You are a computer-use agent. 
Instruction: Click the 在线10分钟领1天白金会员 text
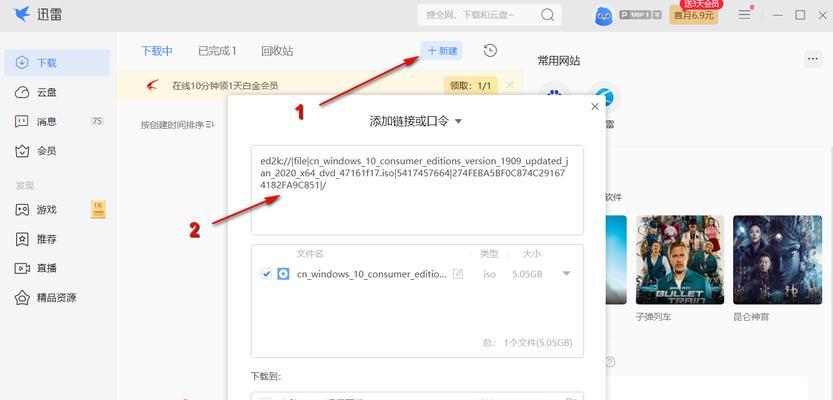click(x=225, y=86)
